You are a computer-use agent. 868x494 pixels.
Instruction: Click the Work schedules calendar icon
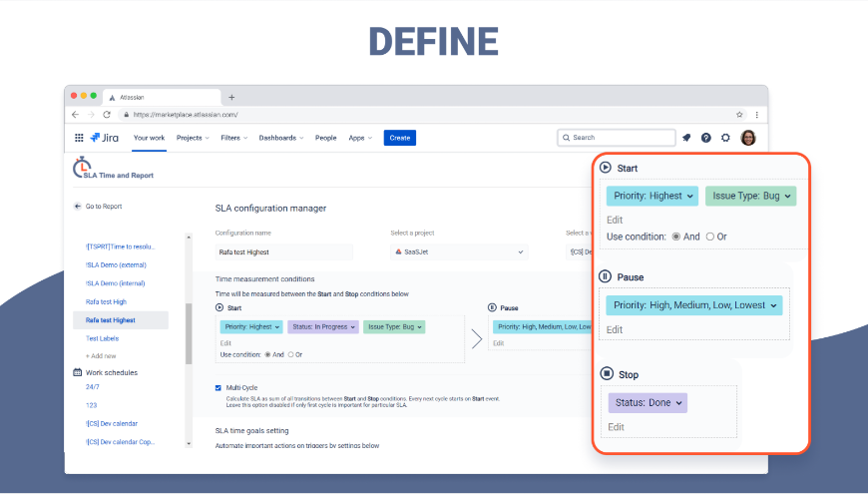coord(78,372)
